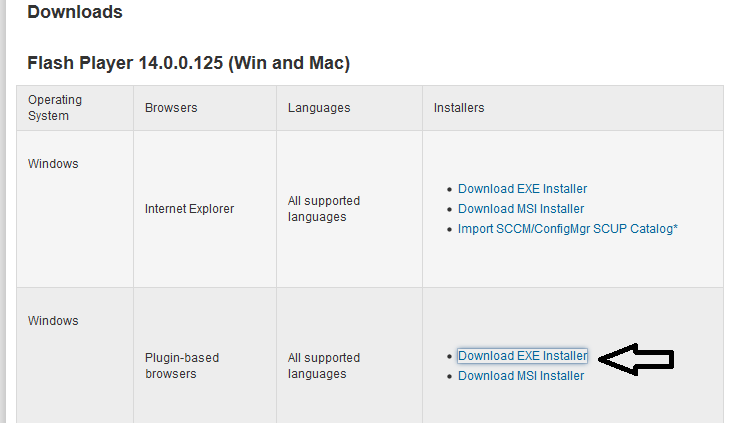This screenshot has width=729, height=423.
Task: Select the Downloads heading
Action: click(75, 13)
